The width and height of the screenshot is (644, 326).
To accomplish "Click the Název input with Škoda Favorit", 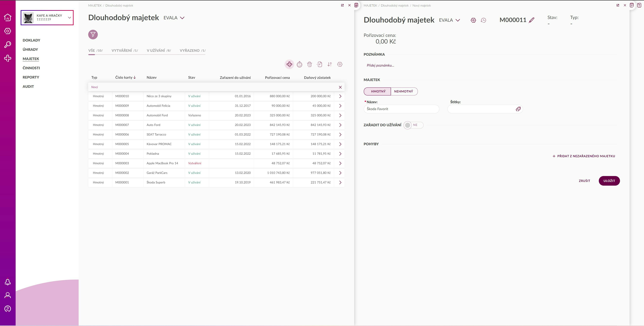I will pyautogui.click(x=401, y=109).
